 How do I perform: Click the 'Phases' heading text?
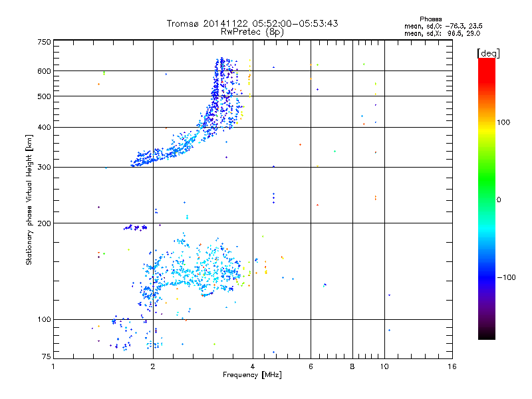click(430, 19)
